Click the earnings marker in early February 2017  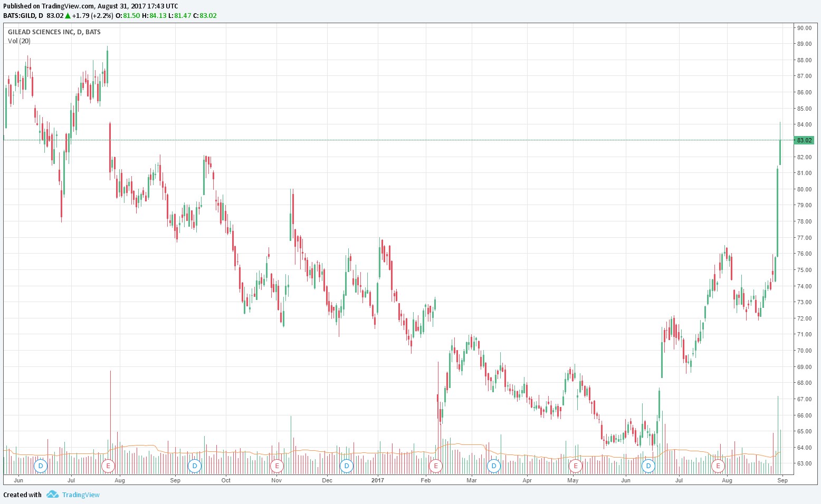435,466
